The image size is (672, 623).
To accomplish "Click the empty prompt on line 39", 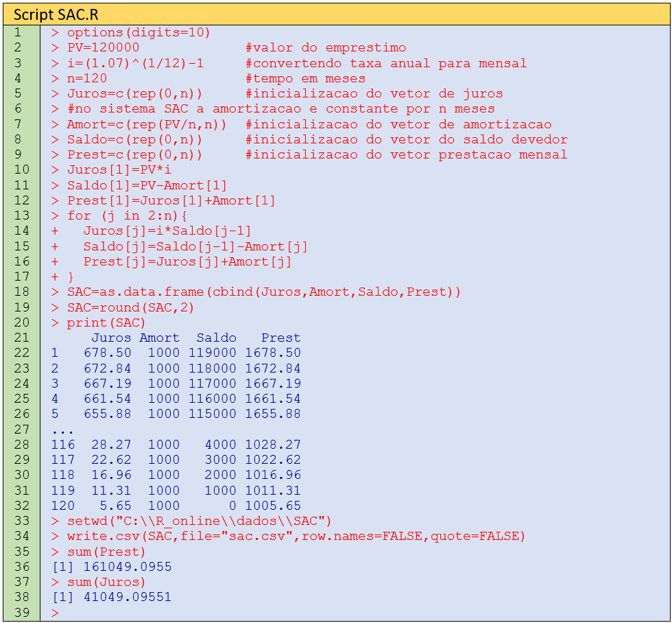I will point(55,613).
